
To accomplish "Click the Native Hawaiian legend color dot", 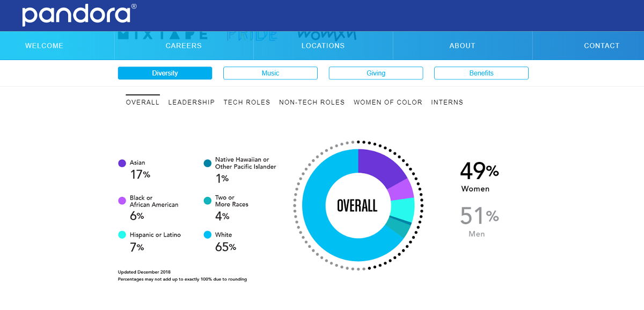I will [x=208, y=163].
